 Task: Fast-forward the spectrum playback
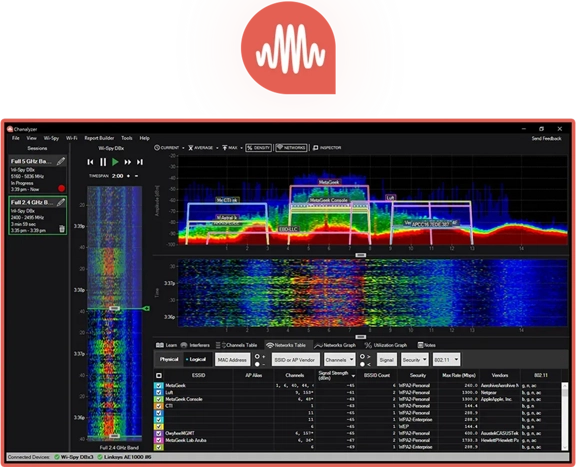[127, 162]
